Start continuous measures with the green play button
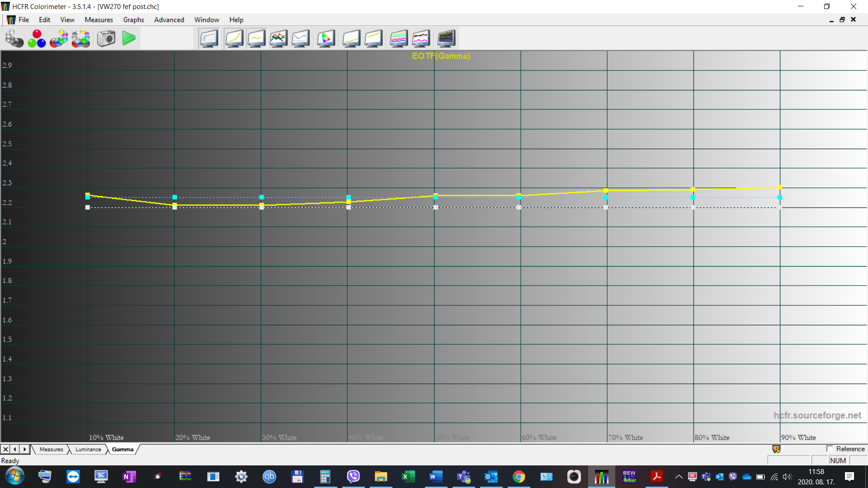The width and height of the screenshot is (868, 488). pyautogui.click(x=129, y=38)
